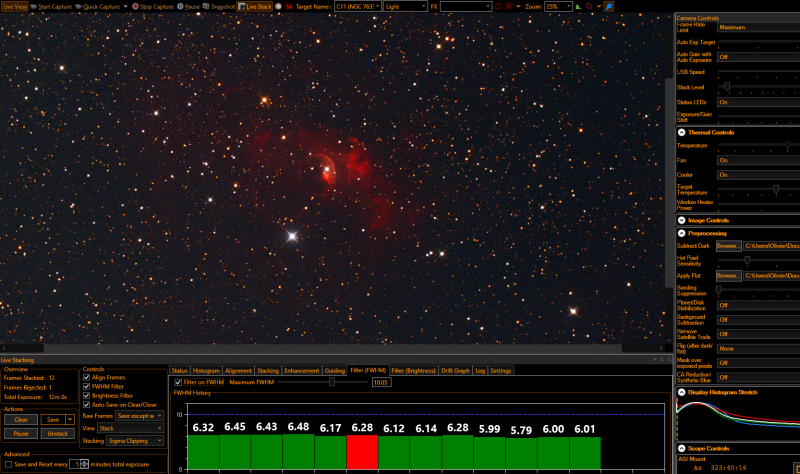This screenshot has width=800, height=474.
Task: Toggle the Filter on FWHM checkbox
Action: click(178, 382)
